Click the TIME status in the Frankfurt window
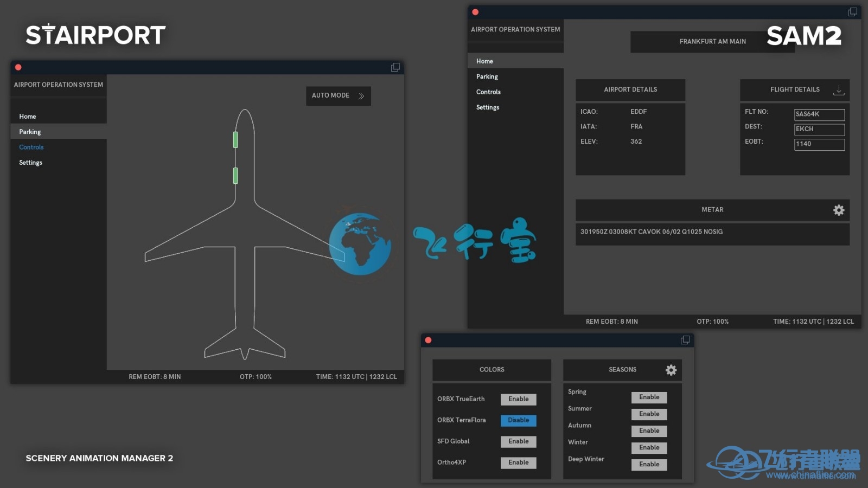Screen dimensions: 868x488 pyautogui.click(x=813, y=322)
